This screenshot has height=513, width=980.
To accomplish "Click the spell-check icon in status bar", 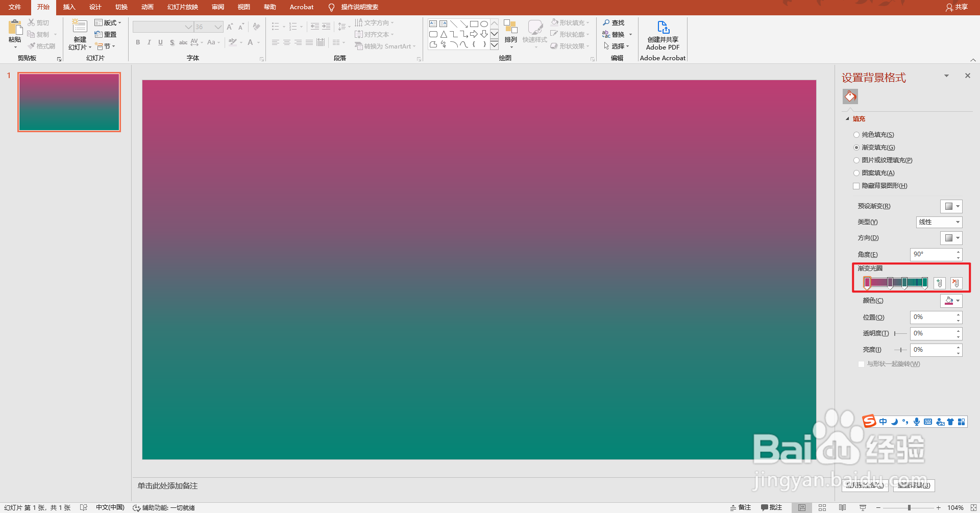I will point(84,507).
